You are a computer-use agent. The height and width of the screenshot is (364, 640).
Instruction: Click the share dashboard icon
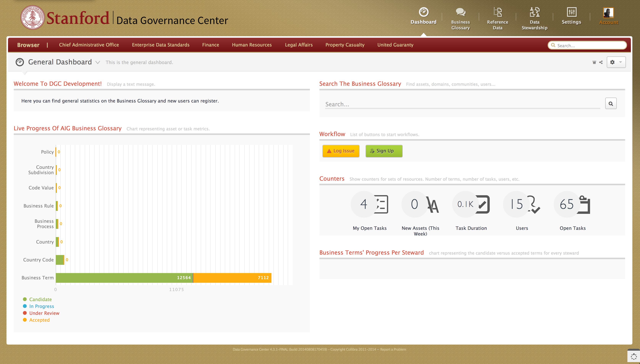[x=601, y=62]
